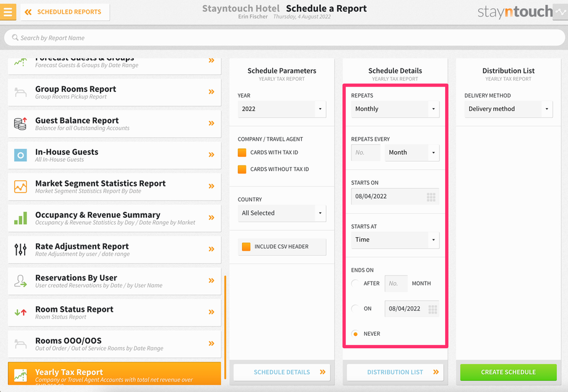This screenshot has width=568, height=392.
Task: Click the Occupancy & Revenue green bars icon
Action: coord(20,218)
